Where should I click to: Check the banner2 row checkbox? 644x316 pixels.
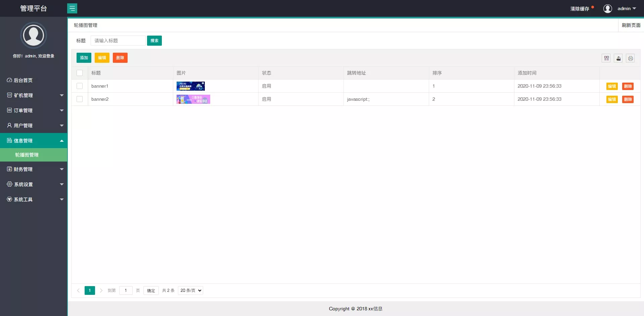click(80, 99)
